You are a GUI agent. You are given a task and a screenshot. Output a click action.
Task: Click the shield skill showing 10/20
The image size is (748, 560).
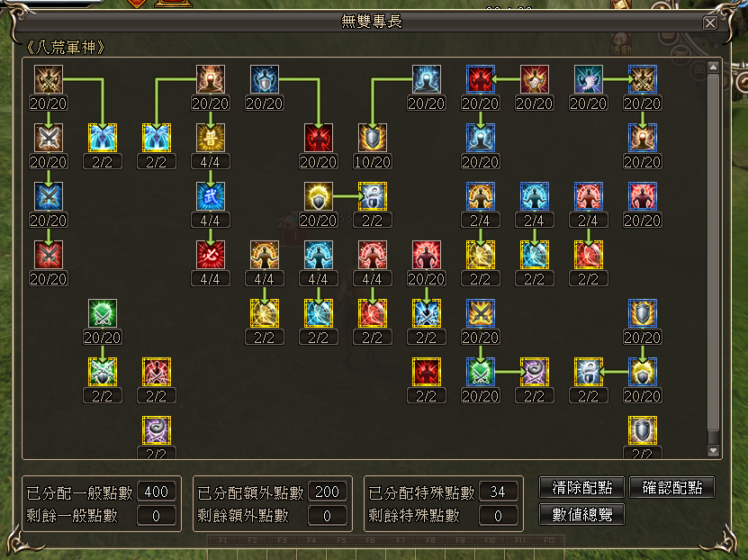[372, 137]
